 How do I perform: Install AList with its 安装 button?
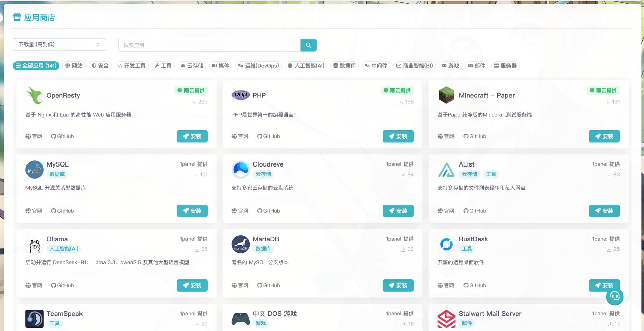[x=604, y=211]
